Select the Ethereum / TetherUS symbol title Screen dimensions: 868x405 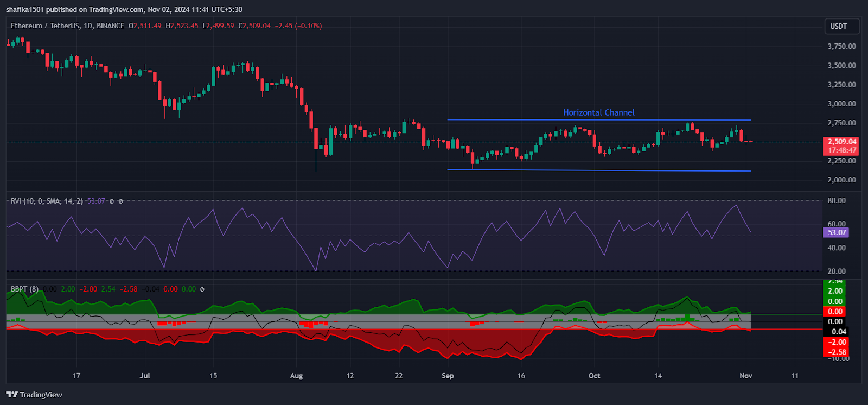[x=68, y=26]
